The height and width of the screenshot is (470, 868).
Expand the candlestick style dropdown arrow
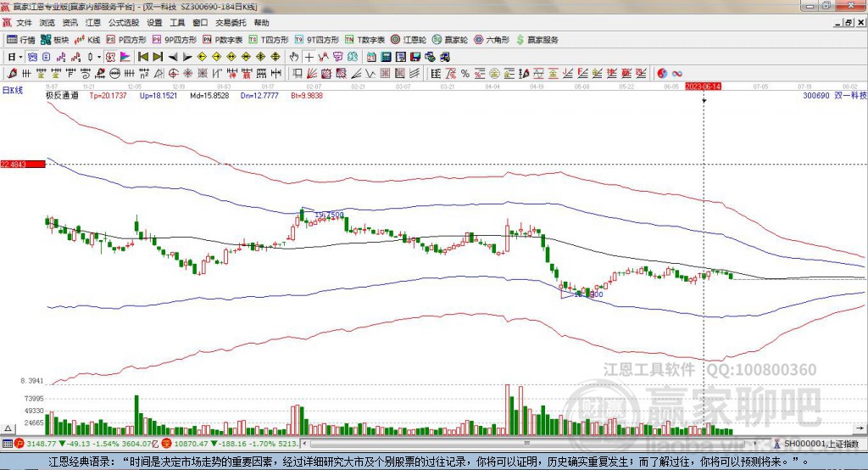(99, 57)
